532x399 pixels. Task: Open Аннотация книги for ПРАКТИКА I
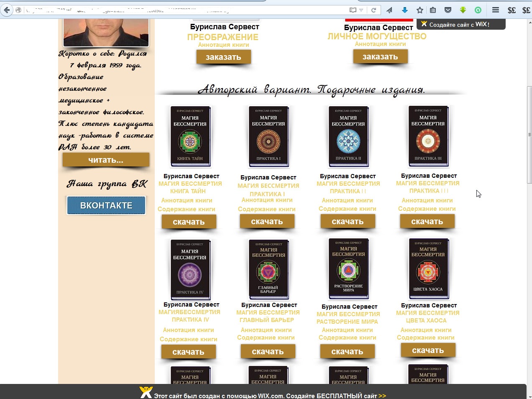[x=267, y=200]
